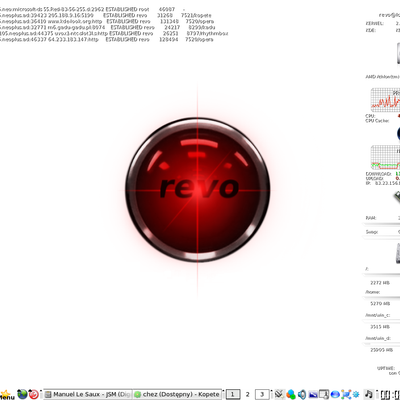Screen dimensions: 400x400
Task: Click the 7521/kopete connection line
Action: [105, 15]
